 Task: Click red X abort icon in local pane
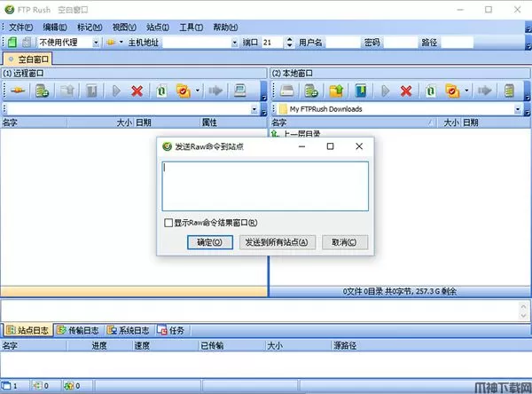406,91
